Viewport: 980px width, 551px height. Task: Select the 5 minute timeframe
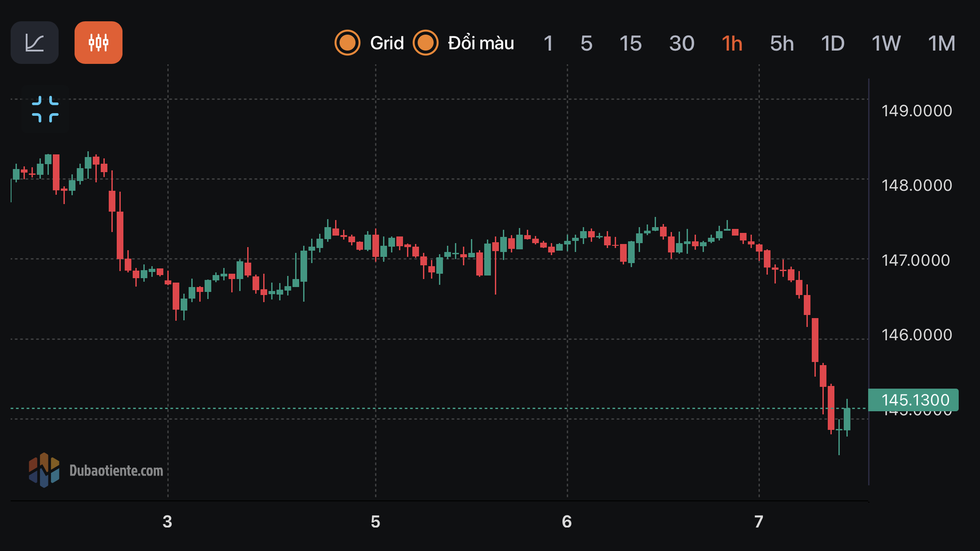tap(586, 43)
